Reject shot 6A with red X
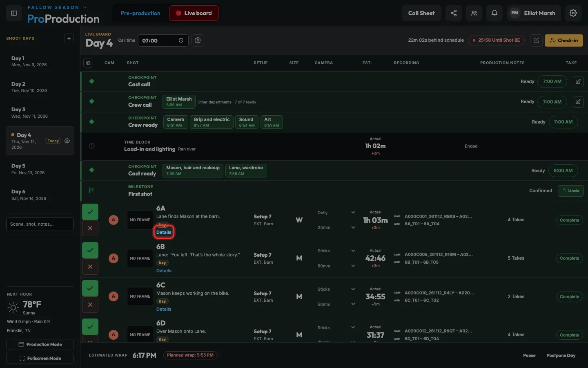This screenshot has height=368, width=588. click(x=90, y=228)
